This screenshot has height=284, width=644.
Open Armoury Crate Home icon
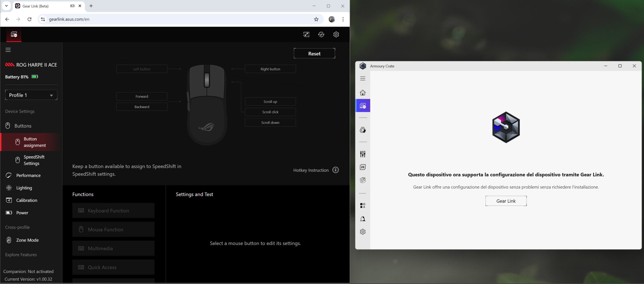click(363, 93)
